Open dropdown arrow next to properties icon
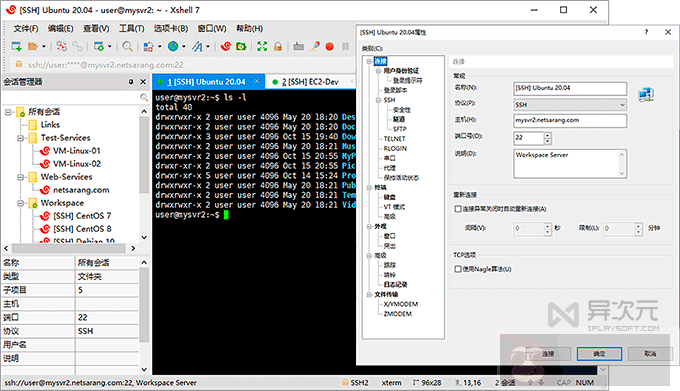This screenshot has width=680, height=391. (x=109, y=46)
